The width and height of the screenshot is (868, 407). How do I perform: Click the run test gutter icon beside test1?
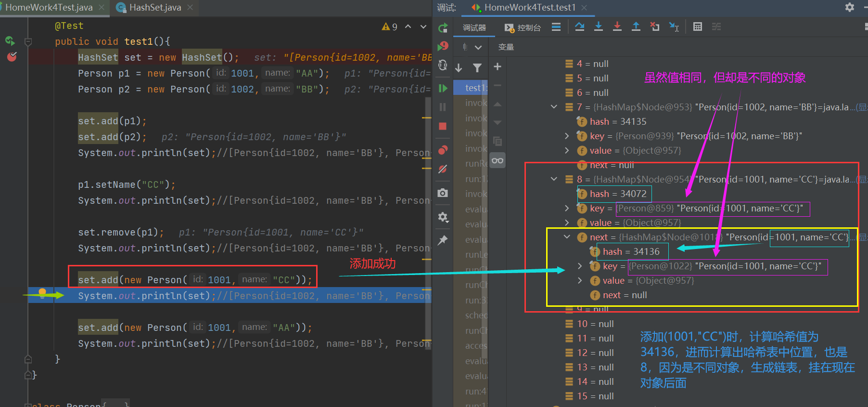coord(10,41)
